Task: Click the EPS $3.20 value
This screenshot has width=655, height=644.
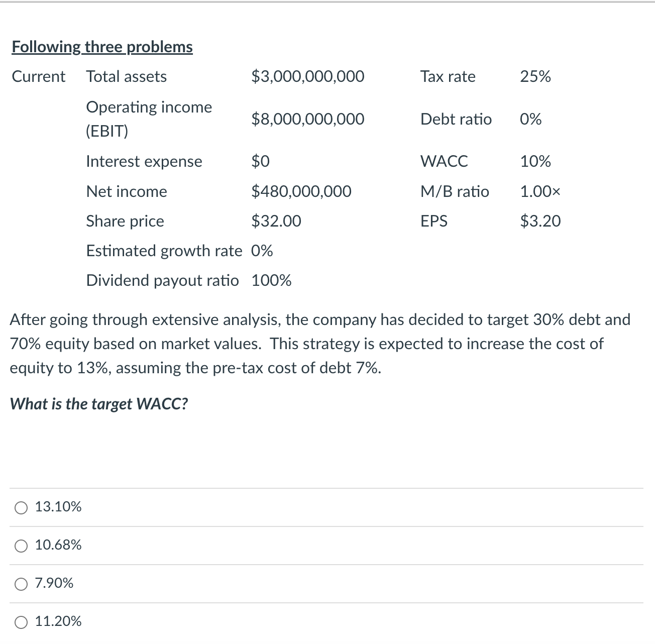Action: pos(540,221)
